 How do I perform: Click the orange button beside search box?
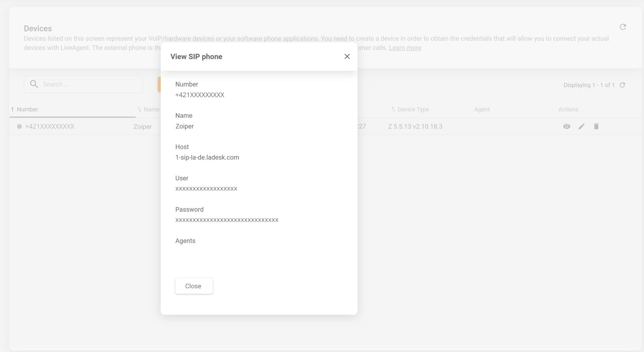pyautogui.click(x=159, y=84)
